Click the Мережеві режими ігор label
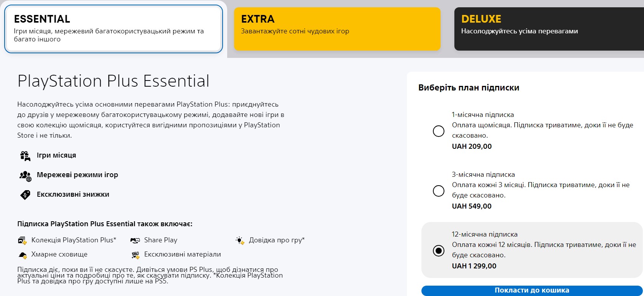This screenshot has height=296, width=644. pyautogui.click(x=77, y=175)
